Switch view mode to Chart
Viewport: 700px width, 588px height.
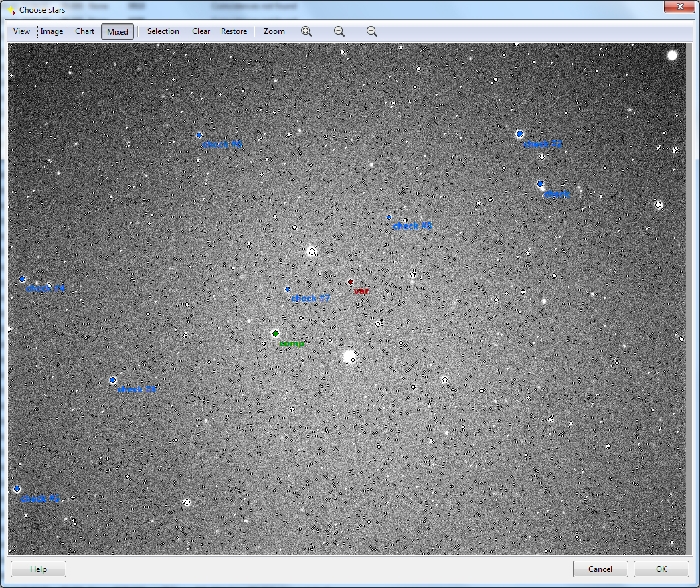point(85,31)
